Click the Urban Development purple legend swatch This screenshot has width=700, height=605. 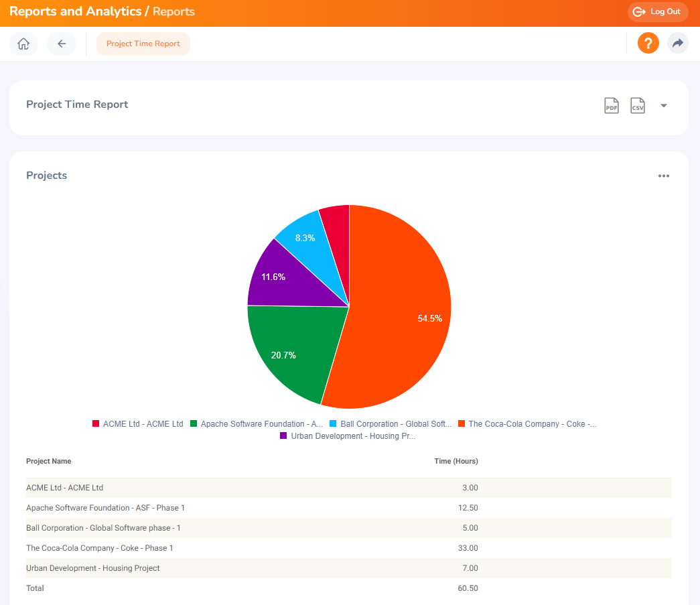[x=283, y=435]
